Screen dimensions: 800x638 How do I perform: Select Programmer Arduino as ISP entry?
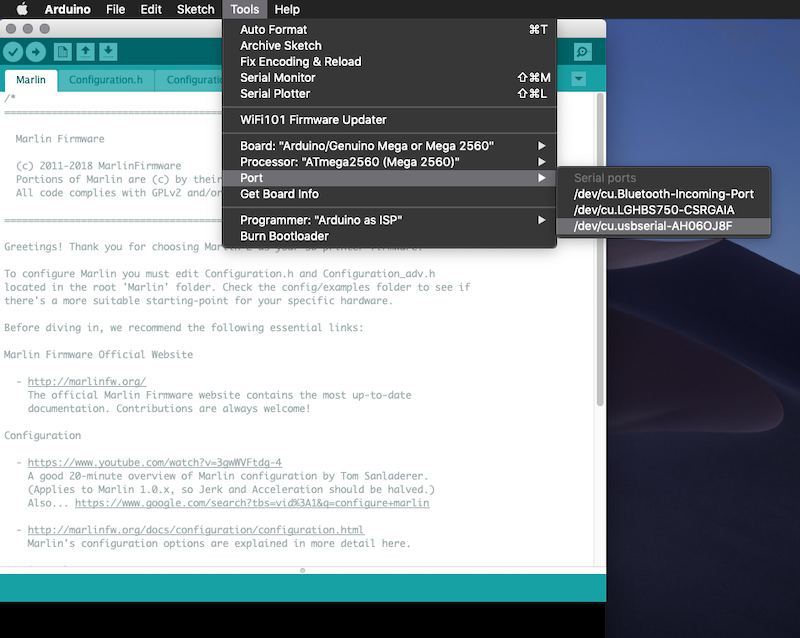[389, 220]
